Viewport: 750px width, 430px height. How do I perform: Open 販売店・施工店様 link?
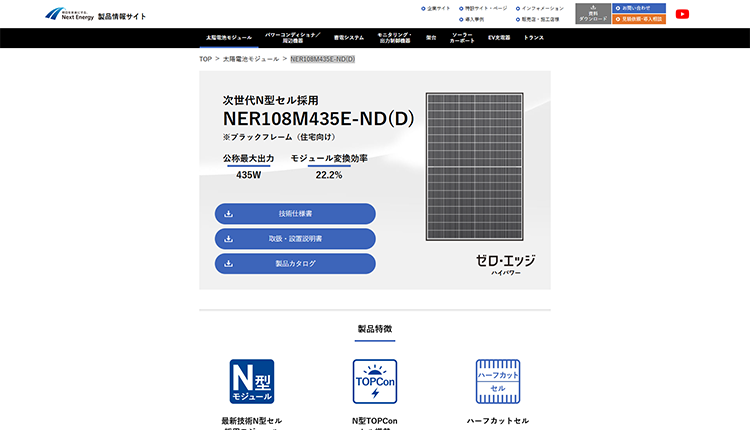(538, 20)
